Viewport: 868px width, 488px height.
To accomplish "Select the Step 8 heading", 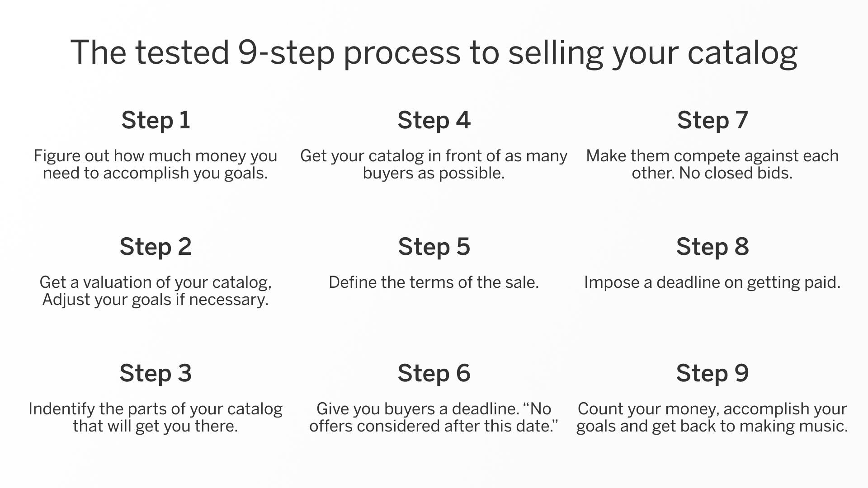I will pyautogui.click(x=712, y=247).
